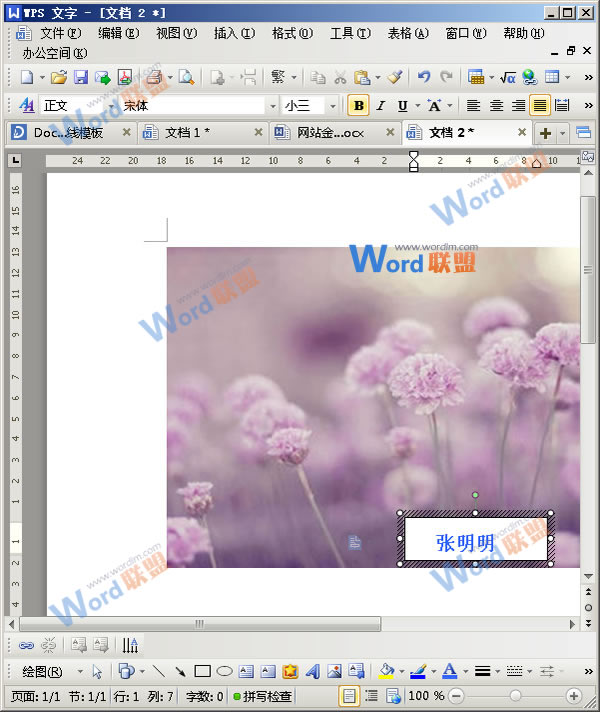The image size is (600, 712).
Task: Click the horizontal scrollbar thumb
Action: pyautogui.click(x=200, y=624)
